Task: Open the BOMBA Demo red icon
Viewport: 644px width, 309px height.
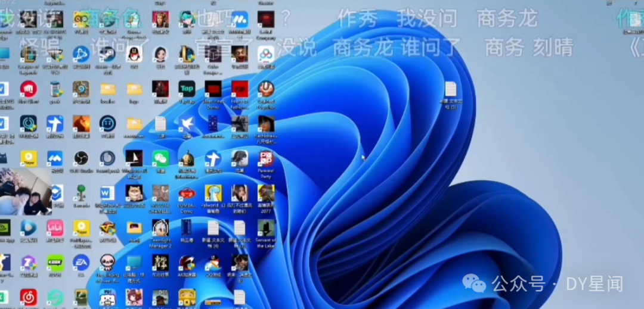Action: coord(187,193)
